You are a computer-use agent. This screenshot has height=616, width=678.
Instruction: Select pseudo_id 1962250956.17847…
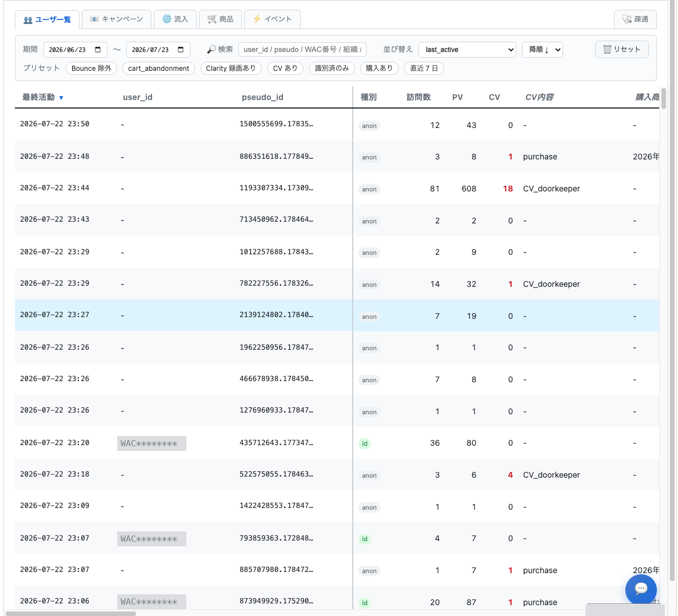point(276,347)
